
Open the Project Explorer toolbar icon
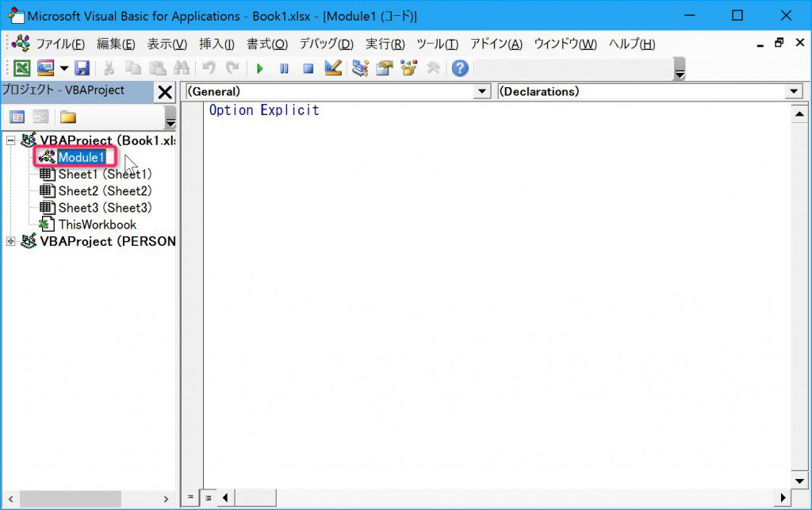pos(360,68)
